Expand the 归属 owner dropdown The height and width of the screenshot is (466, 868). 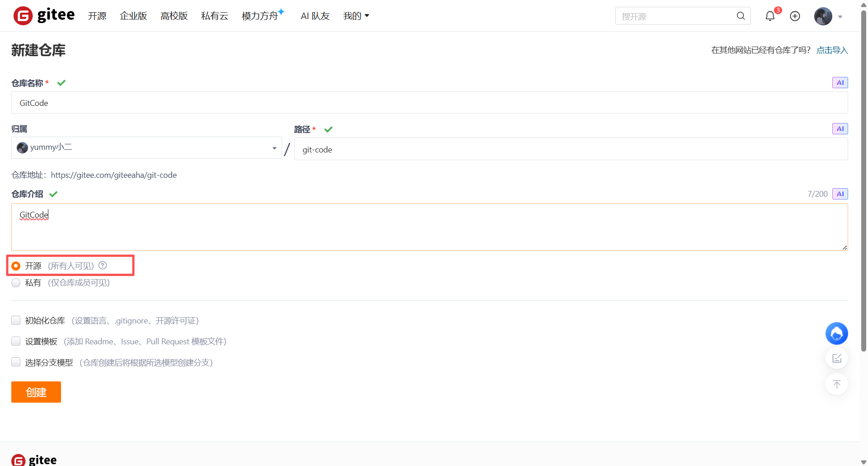(x=146, y=148)
